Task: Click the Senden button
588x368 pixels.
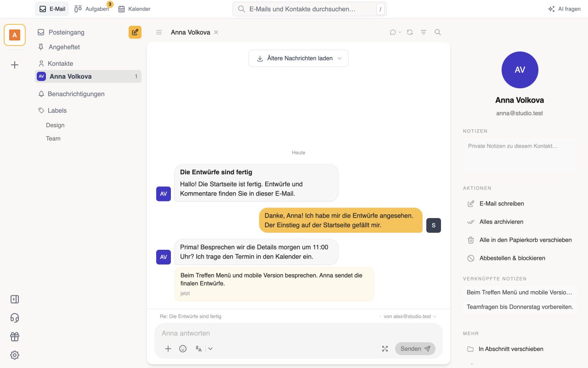Action: pos(415,349)
